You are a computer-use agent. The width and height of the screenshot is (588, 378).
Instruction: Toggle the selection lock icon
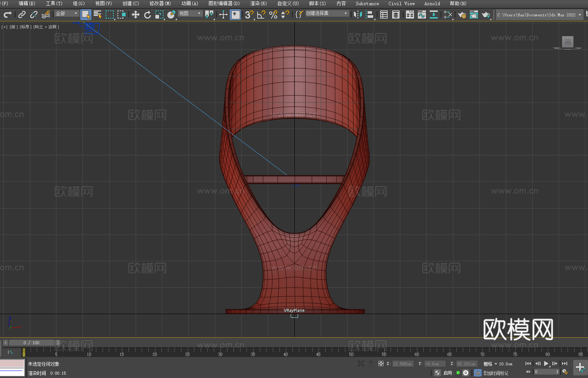371,364
